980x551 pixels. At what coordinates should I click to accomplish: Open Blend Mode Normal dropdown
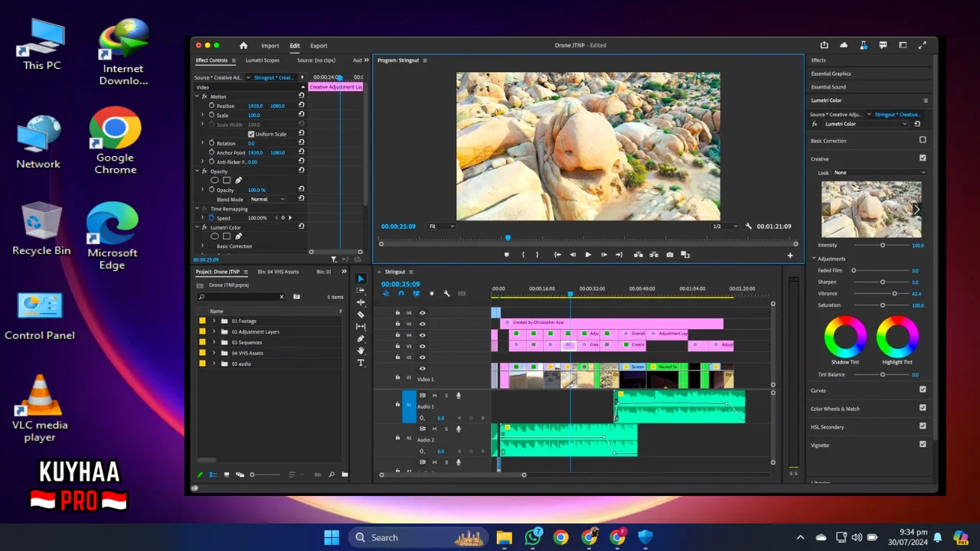point(268,199)
